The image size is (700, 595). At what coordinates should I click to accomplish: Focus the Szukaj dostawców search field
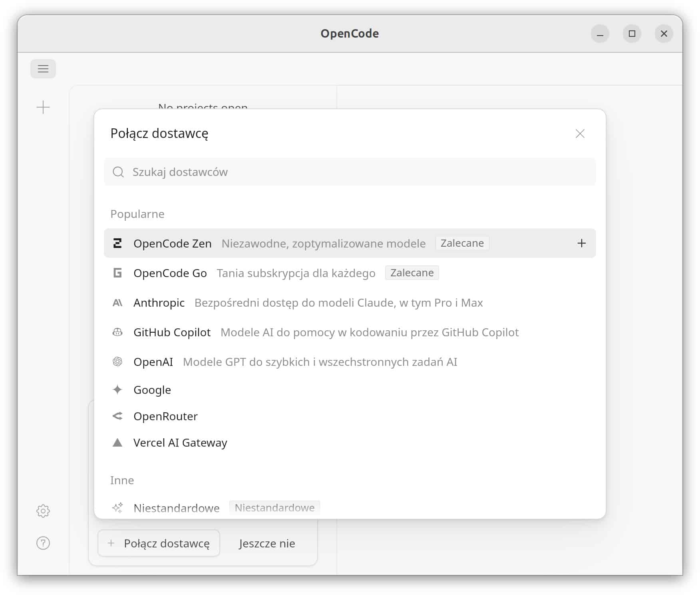tap(350, 172)
